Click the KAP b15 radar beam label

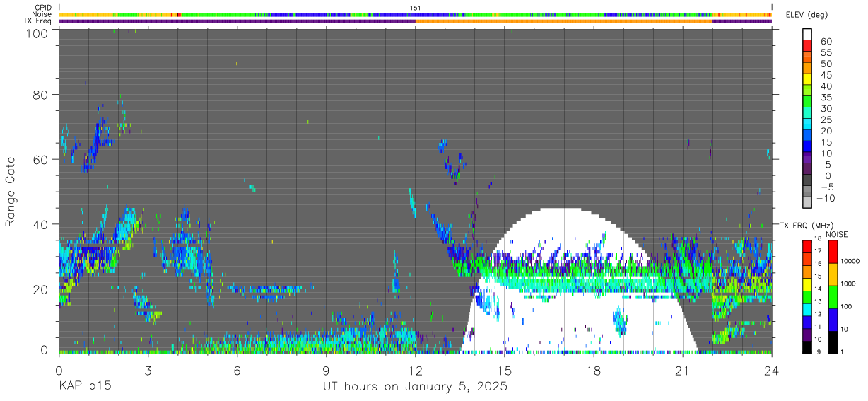[x=84, y=387]
